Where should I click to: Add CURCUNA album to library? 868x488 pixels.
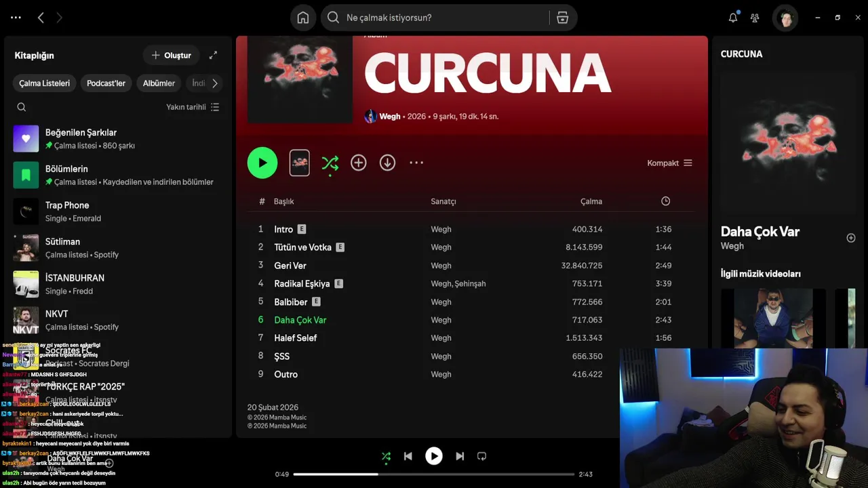pyautogui.click(x=359, y=163)
